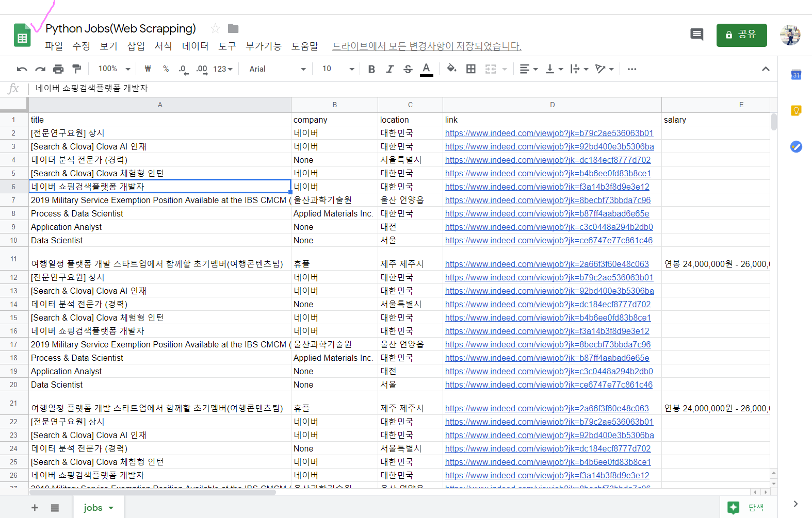Open the Google Sheets home icon
The image size is (812, 518).
(x=22, y=36)
